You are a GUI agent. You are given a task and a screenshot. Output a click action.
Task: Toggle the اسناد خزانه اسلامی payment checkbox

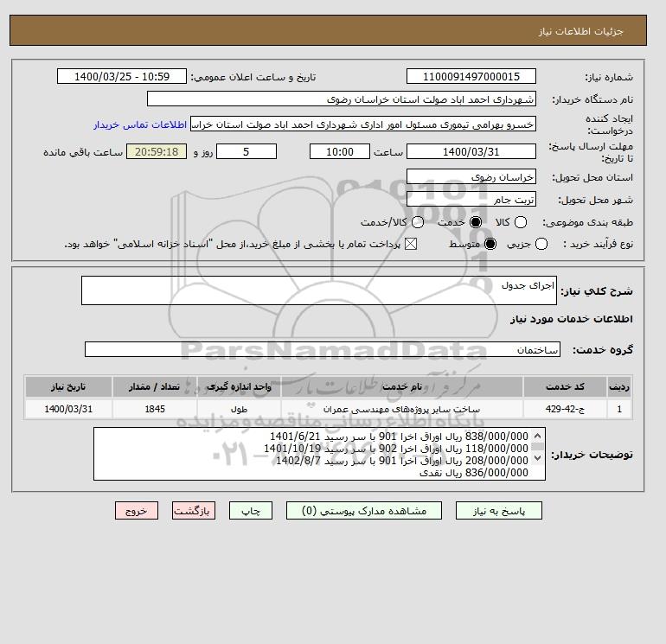pyautogui.click(x=410, y=244)
